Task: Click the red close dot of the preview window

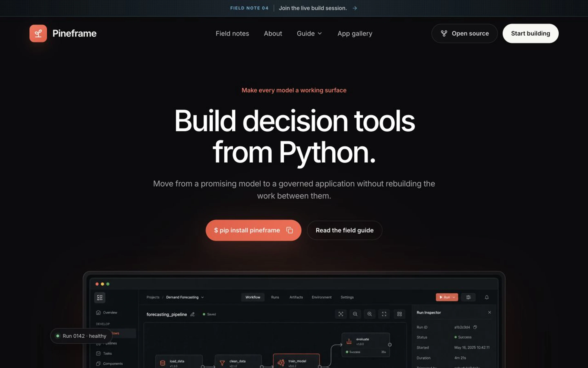Action: click(97, 284)
